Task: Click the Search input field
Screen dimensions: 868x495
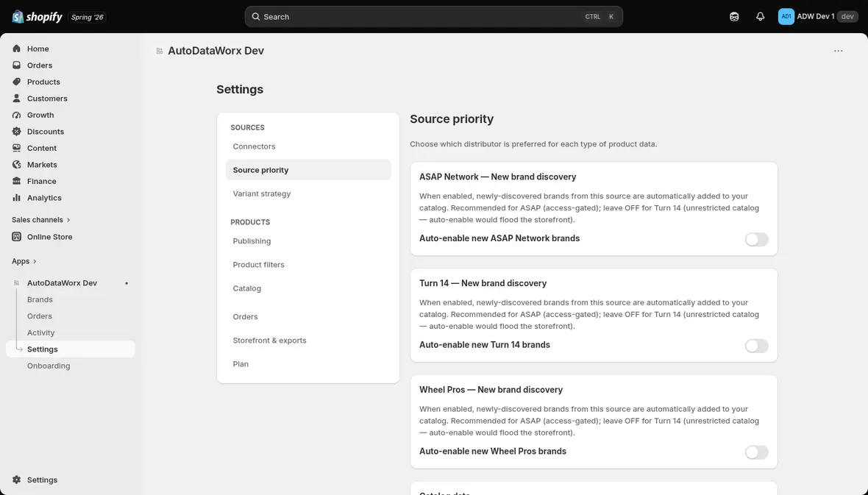Action: coord(433,17)
